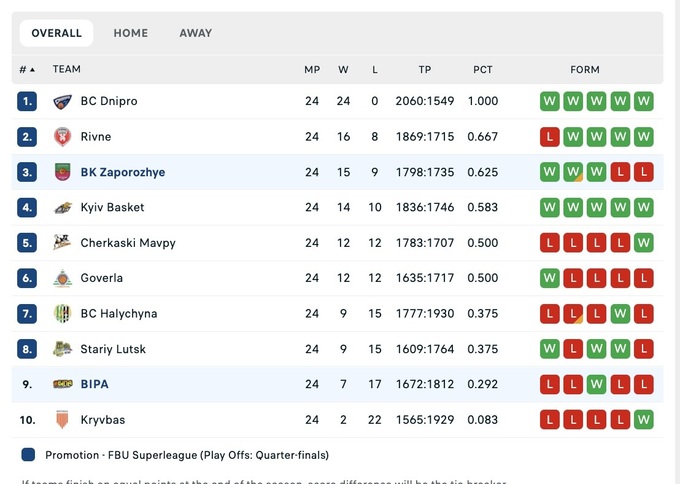Click the BC Halychyna team logo

(x=62, y=314)
